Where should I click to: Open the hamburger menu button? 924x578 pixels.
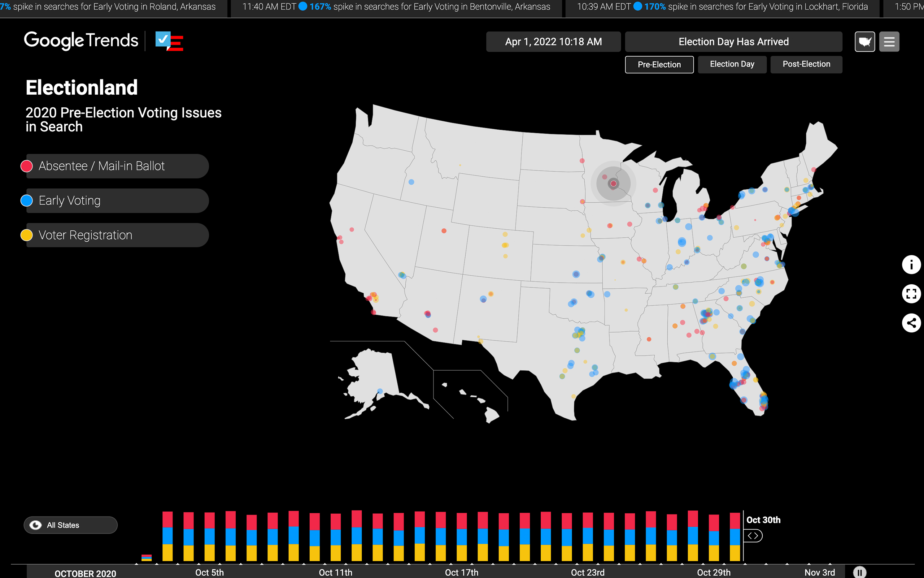click(889, 41)
